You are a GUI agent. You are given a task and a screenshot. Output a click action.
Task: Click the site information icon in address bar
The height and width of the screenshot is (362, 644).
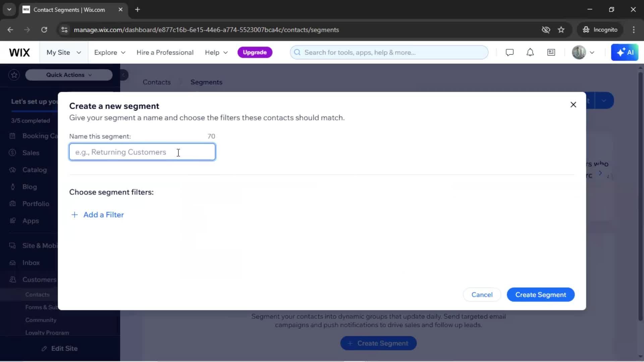[64, 29]
